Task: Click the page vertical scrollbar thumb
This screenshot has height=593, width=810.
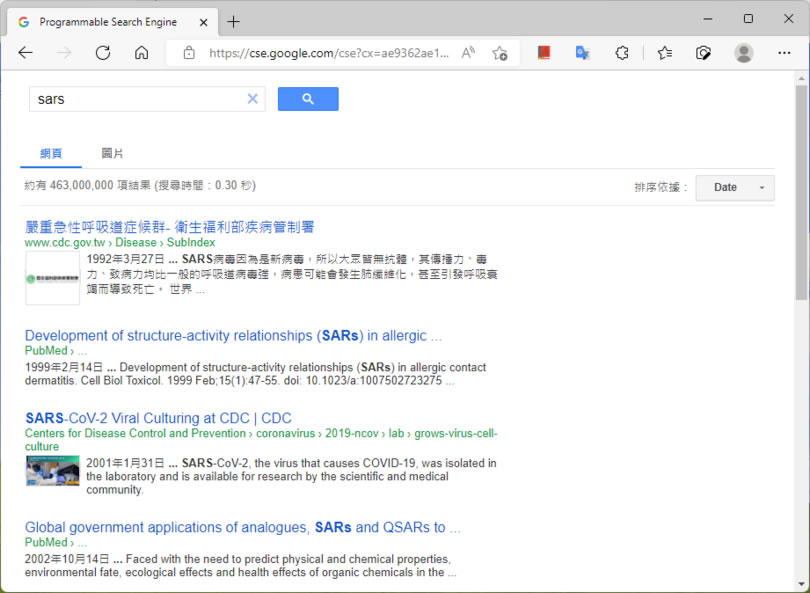Action: click(801, 192)
